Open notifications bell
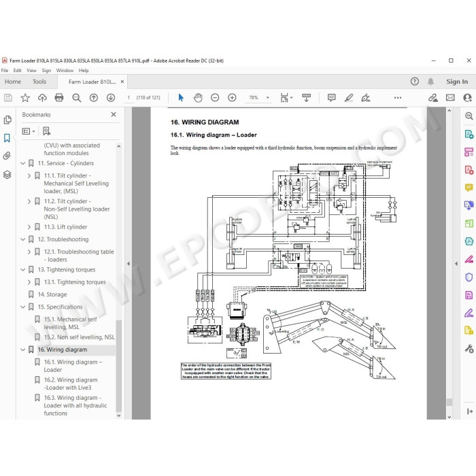Screen dimensions: 476x476 430,82
